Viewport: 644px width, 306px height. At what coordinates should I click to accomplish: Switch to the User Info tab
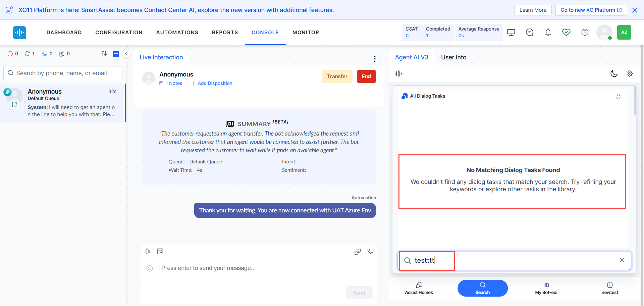453,57
